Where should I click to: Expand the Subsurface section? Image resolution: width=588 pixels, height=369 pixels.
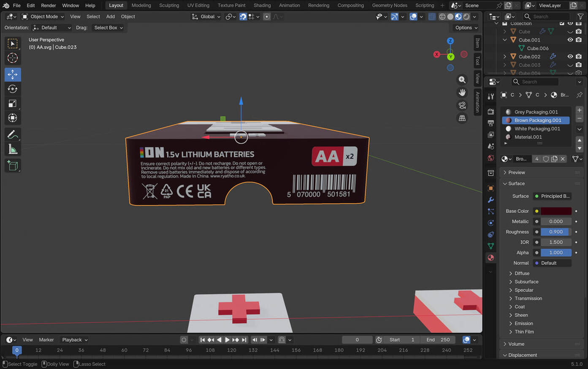pyautogui.click(x=526, y=282)
